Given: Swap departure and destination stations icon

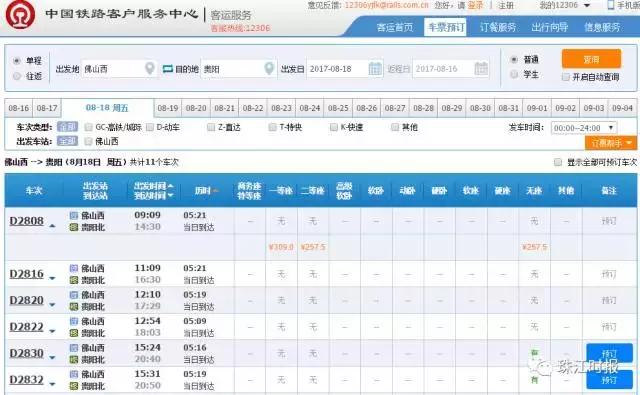Looking at the screenshot, I should pyautogui.click(x=167, y=69).
